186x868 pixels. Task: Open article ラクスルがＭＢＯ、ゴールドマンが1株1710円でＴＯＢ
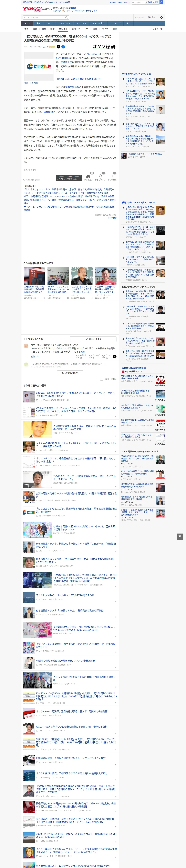point(65,595)
